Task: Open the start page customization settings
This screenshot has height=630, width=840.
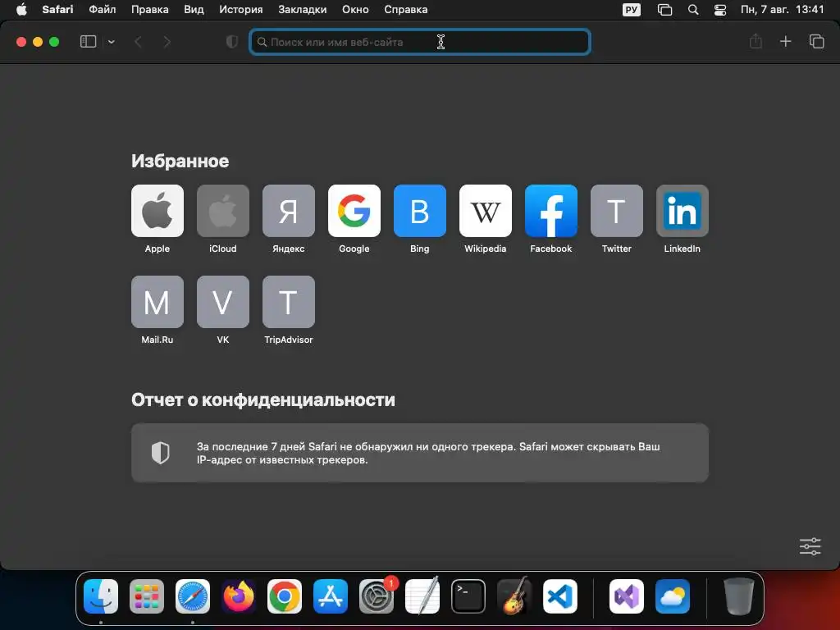Action: [810, 546]
